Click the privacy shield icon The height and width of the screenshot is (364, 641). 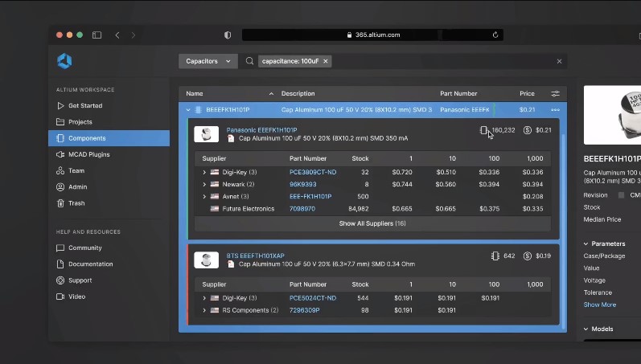(x=228, y=35)
